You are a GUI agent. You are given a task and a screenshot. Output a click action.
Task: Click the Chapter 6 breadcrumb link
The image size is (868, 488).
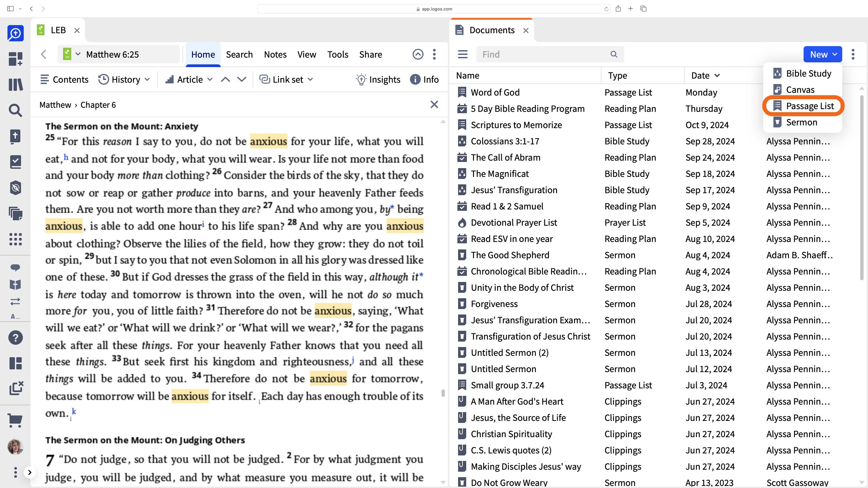[98, 105]
